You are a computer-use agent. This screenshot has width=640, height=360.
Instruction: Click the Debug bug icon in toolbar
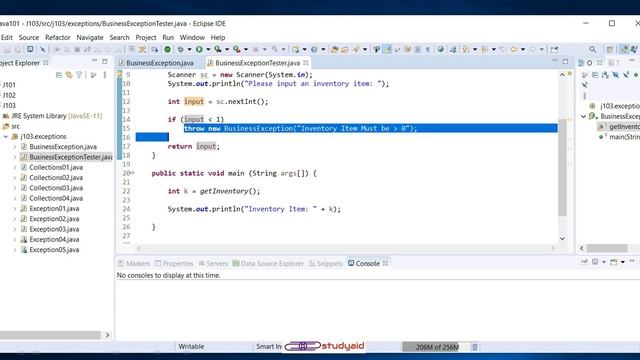click(x=180, y=49)
